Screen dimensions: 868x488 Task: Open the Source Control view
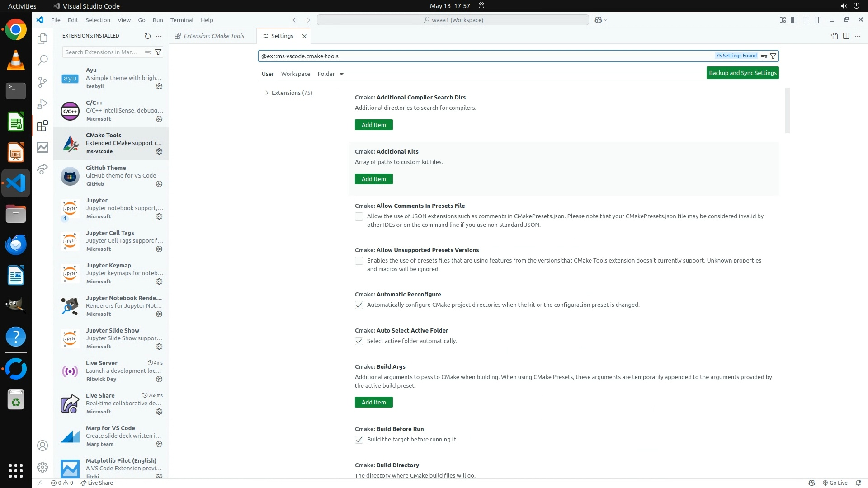[42, 82]
